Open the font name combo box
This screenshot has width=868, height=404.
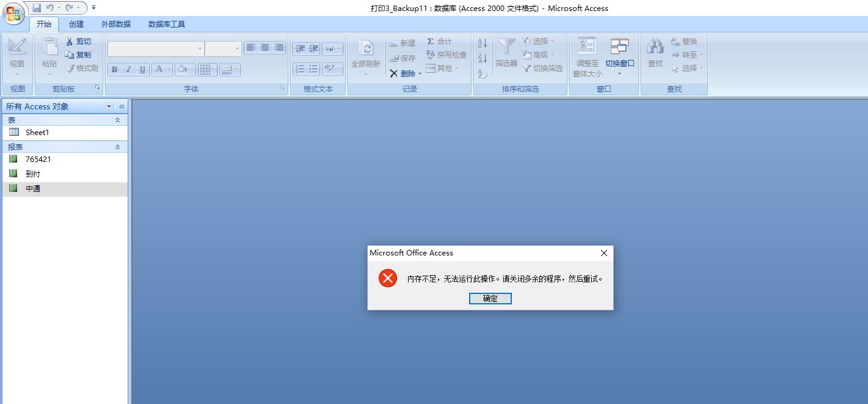coord(156,48)
